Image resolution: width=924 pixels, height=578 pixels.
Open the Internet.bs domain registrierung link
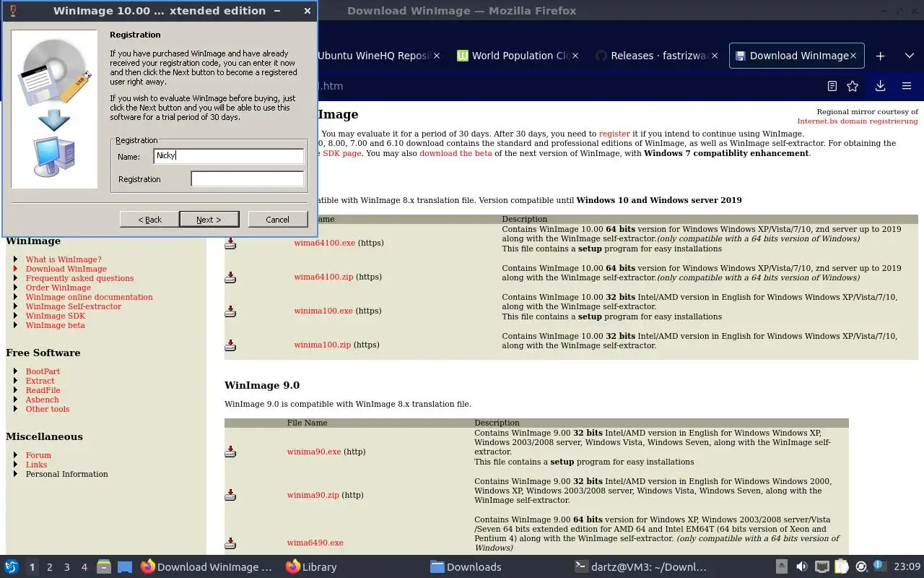click(x=858, y=121)
